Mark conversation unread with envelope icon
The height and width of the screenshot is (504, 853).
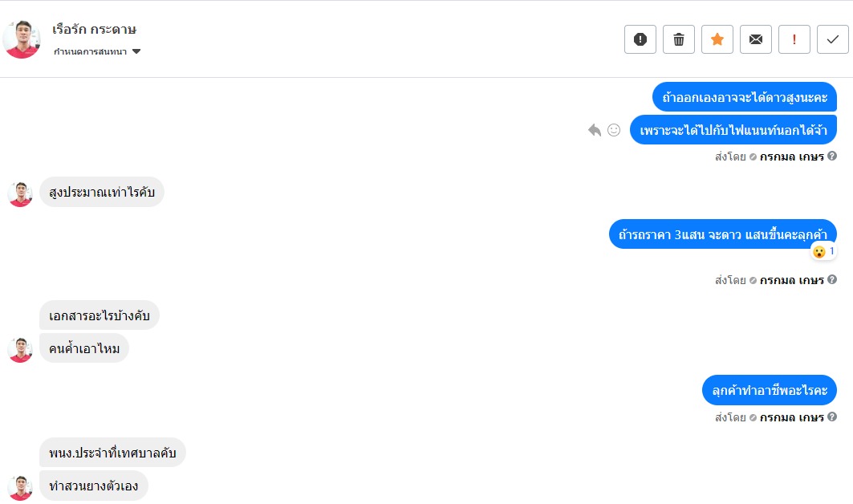coord(756,39)
